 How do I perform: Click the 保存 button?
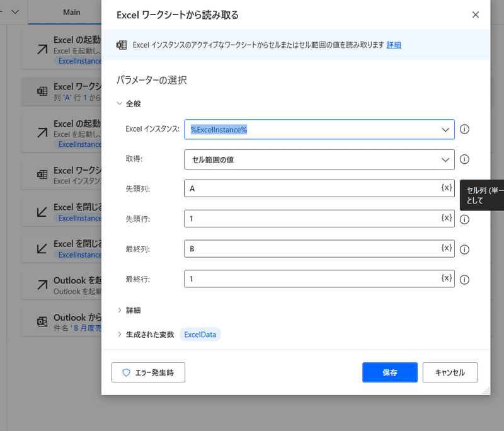coord(389,372)
